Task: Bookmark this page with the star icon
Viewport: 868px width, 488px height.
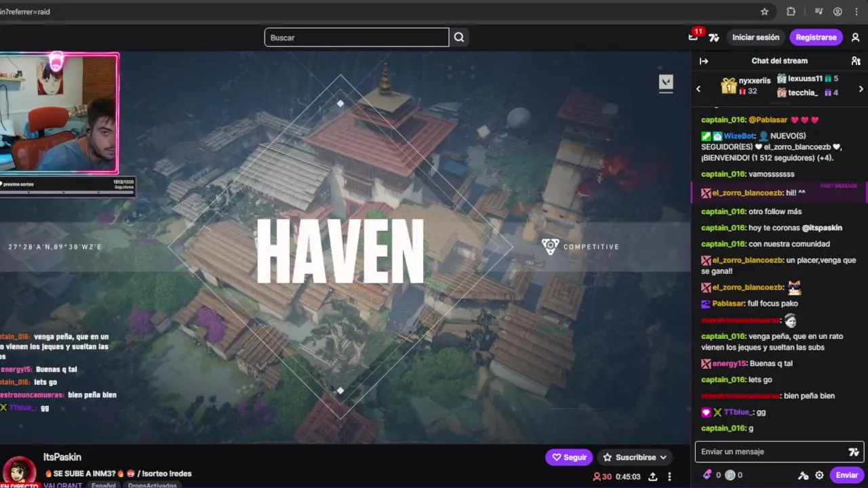Action: click(765, 12)
